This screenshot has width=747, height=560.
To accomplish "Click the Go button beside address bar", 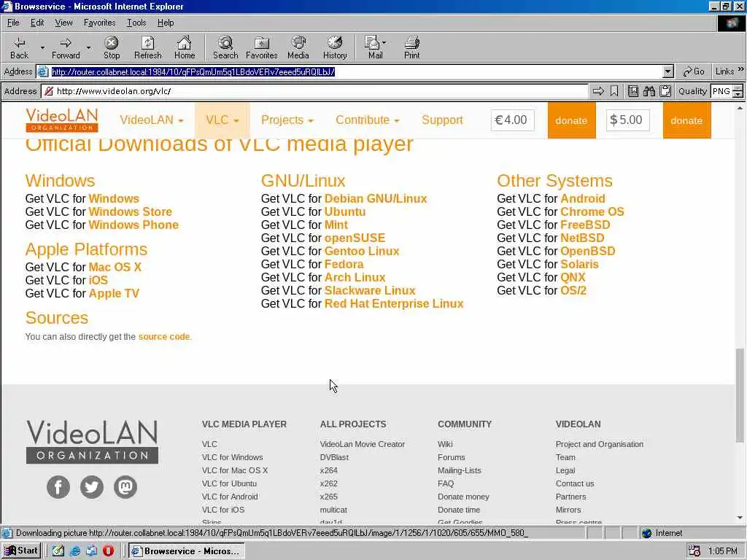I will point(694,71).
